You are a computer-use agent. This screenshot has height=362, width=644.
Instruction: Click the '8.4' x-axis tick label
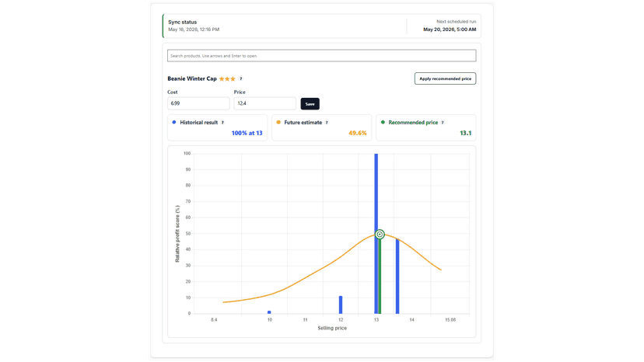coord(214,320)
